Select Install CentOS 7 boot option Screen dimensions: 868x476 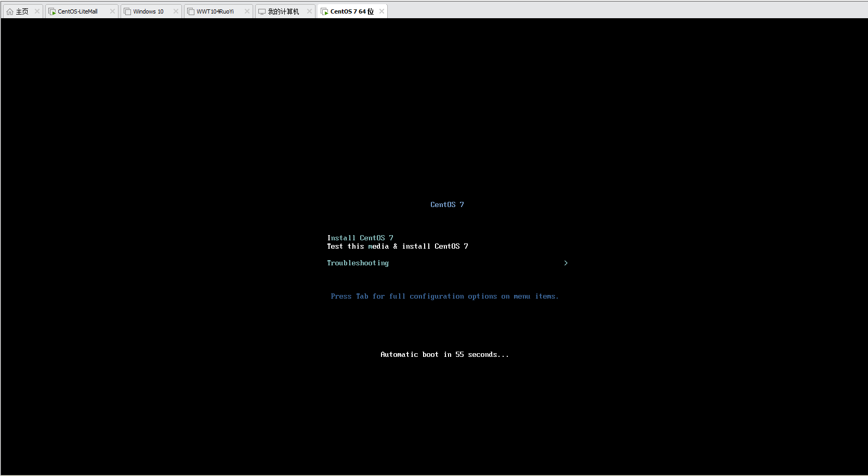pos(360,238)
